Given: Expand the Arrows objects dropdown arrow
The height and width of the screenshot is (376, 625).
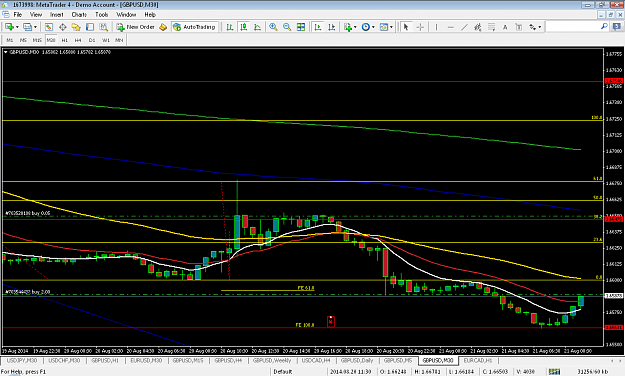Looking at the screenshot, I should pos(540,27).
